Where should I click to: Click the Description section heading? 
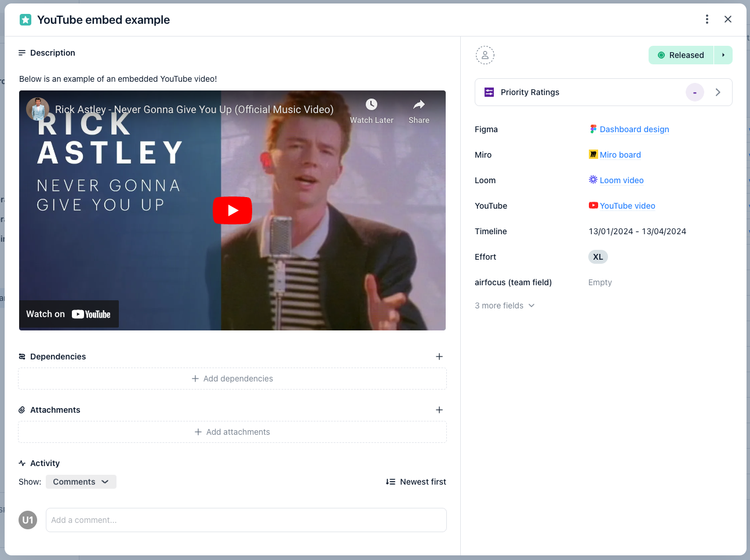pyautogui.click(x=53, y=53)
